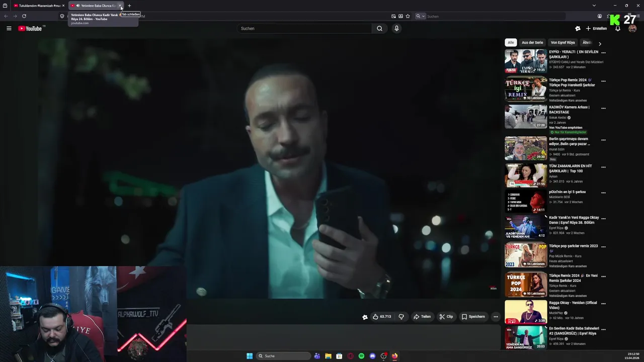Select the Von Eşref Rüya chip

click(x=562, y=43)
